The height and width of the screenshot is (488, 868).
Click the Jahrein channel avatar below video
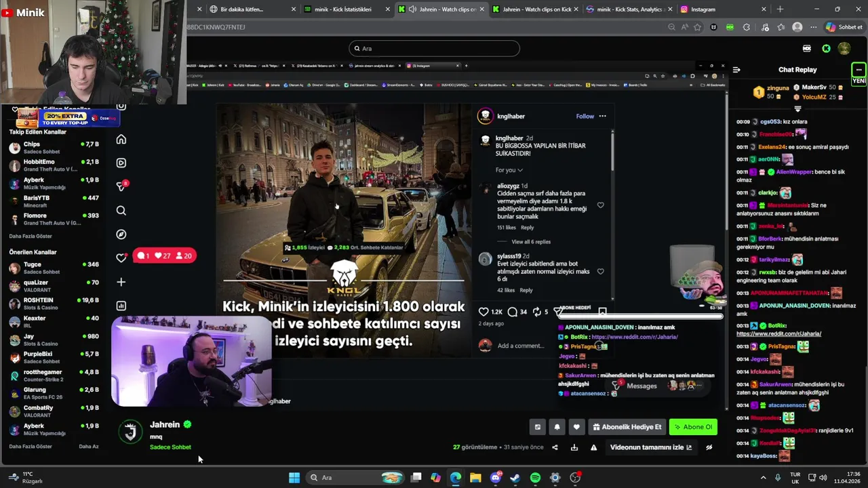tap(131, 431)
